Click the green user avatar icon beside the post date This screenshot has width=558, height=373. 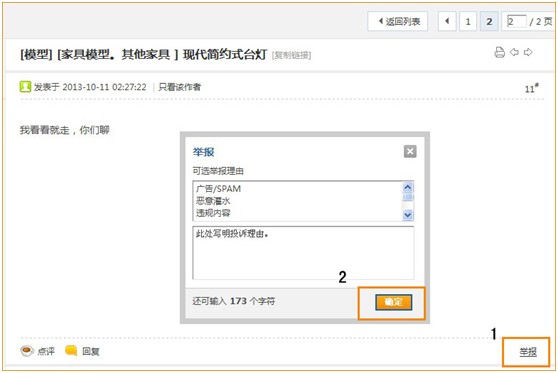click(25, 86)
